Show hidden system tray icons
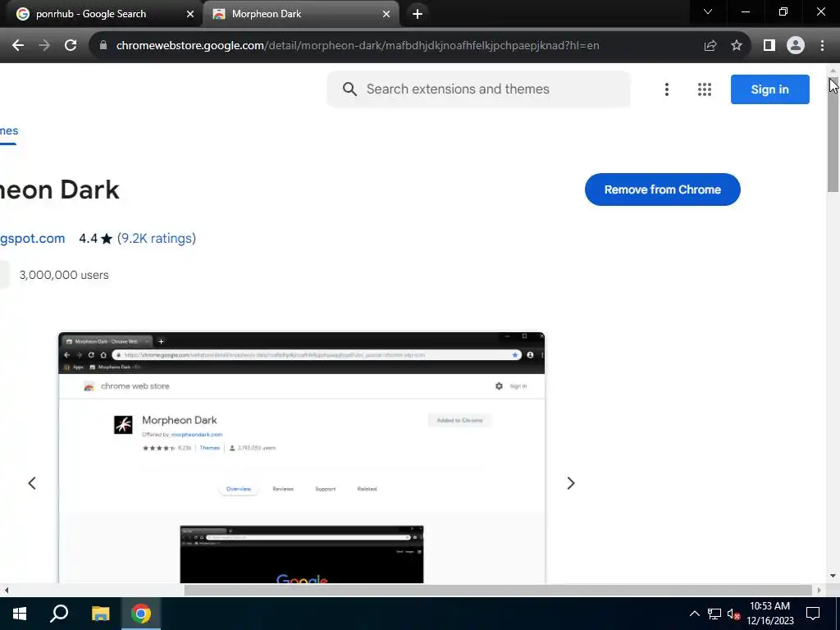Viewport: 840px width, 630px height. point(694,614)
